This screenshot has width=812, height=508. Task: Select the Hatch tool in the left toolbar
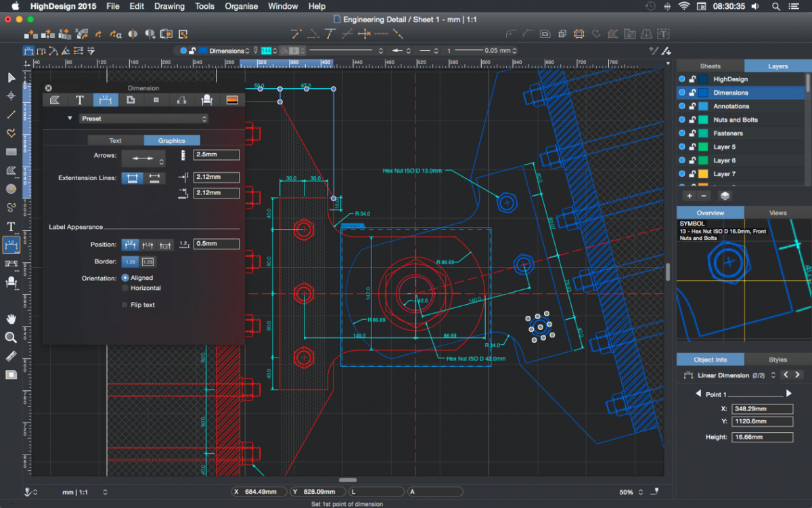(x=11, y=171)
